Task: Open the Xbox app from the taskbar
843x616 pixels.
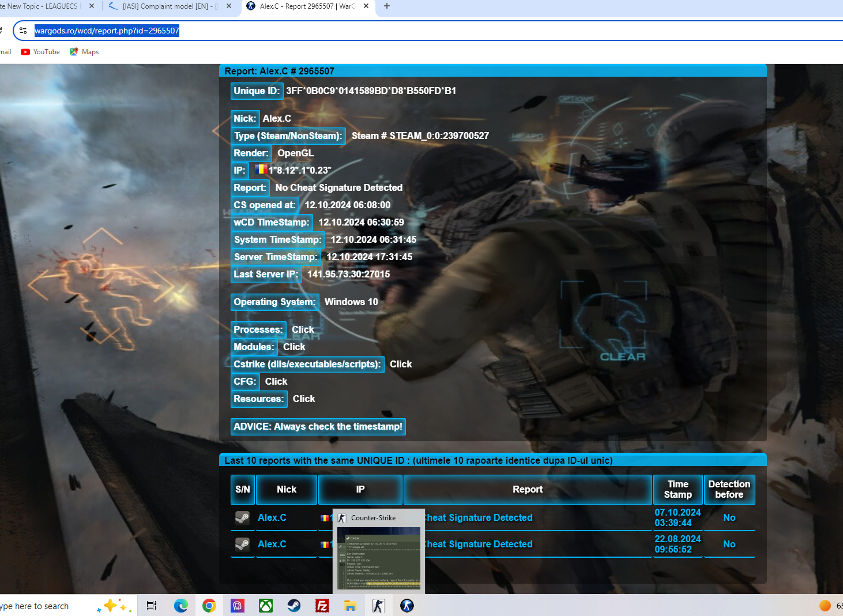Action: pyautogui.click(x=266, y=606)
